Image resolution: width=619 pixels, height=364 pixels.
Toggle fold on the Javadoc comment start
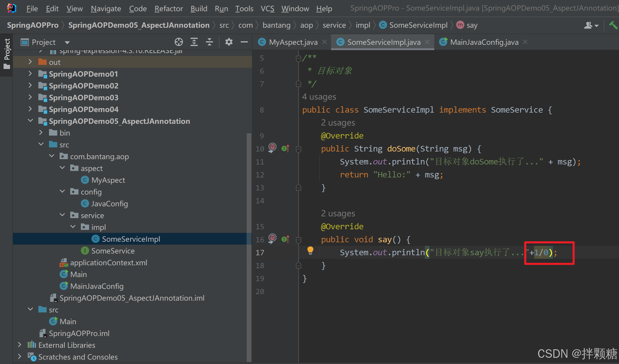click(298, 58)
